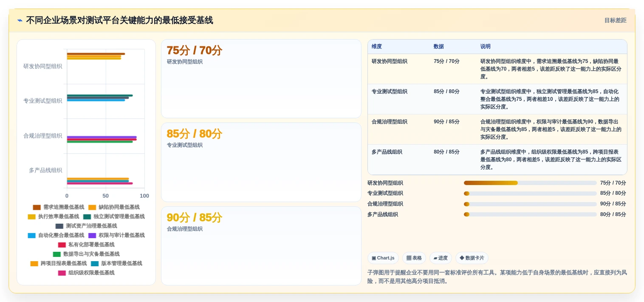Toggle 跨项目报表最低基线 legend swatch
This screenshot has height=302, width=644.
tap(34, 264)
